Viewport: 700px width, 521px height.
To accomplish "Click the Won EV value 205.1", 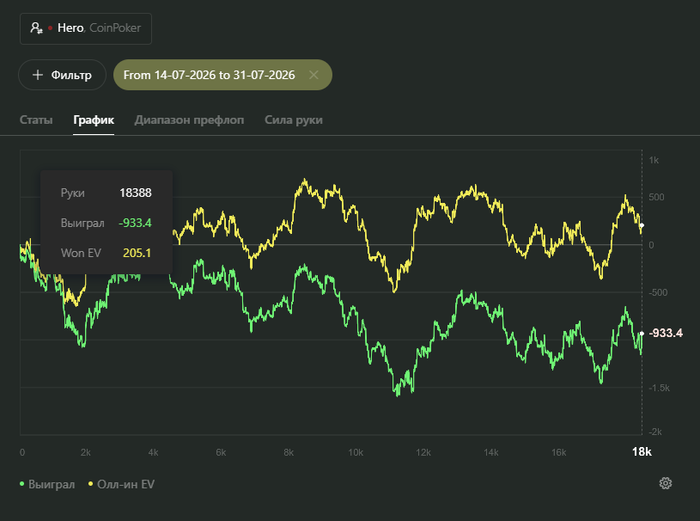I will pyautogui.click(x=137, y=253).
